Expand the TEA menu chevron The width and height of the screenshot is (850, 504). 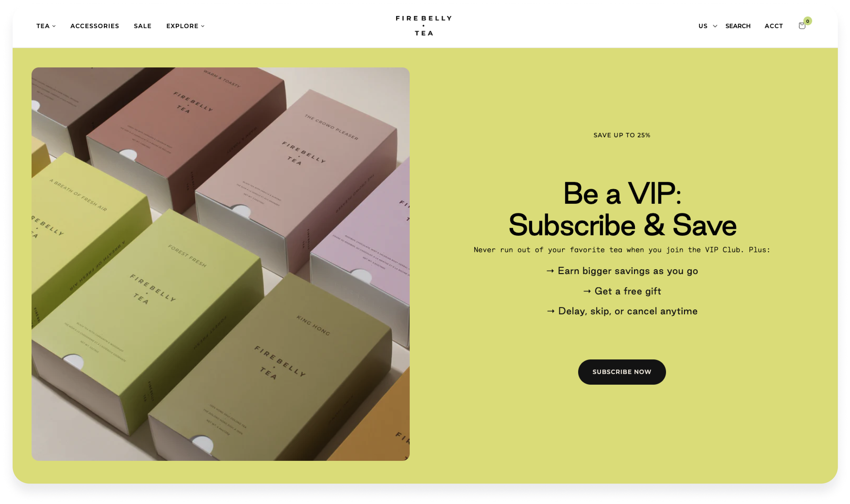point(54,26)
